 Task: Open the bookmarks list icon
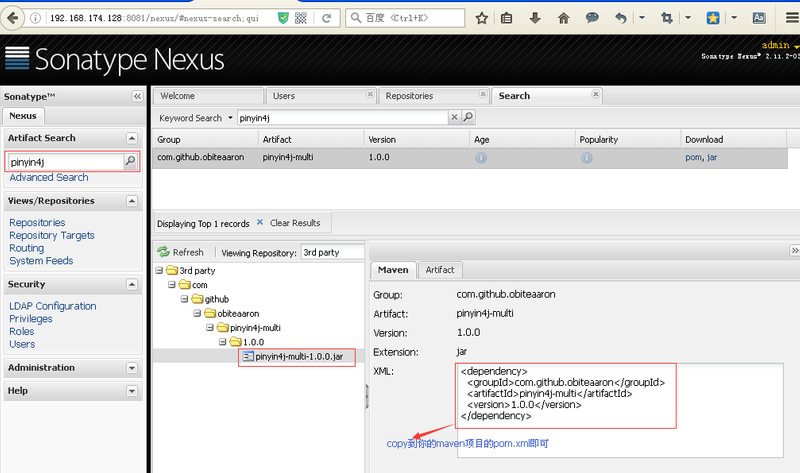(x=506, y=18)
